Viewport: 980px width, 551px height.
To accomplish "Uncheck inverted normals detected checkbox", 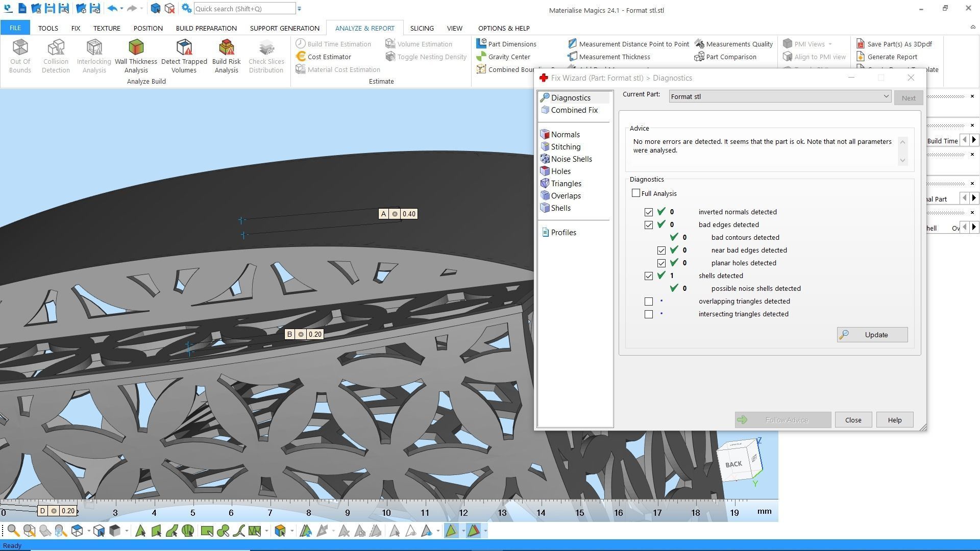I will tap(649, 212).
